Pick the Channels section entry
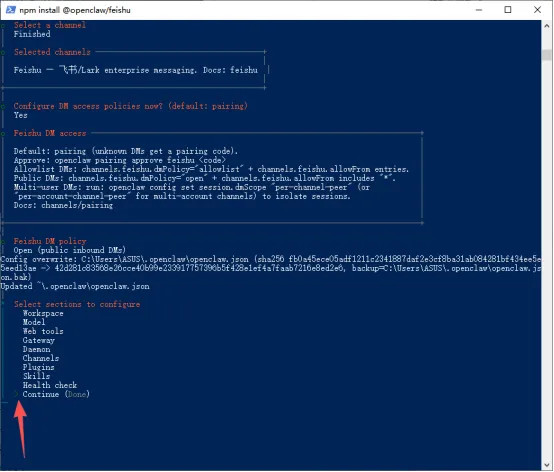Viewport: 554px width, 472px height. [41, 358]
